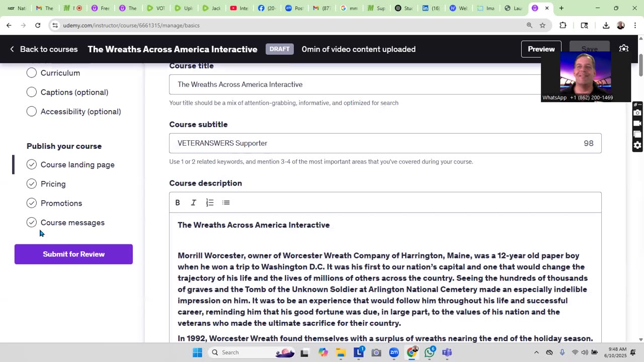Insert a numbered list in description
This screenshot has width=644, height=362.
[210, 203]
